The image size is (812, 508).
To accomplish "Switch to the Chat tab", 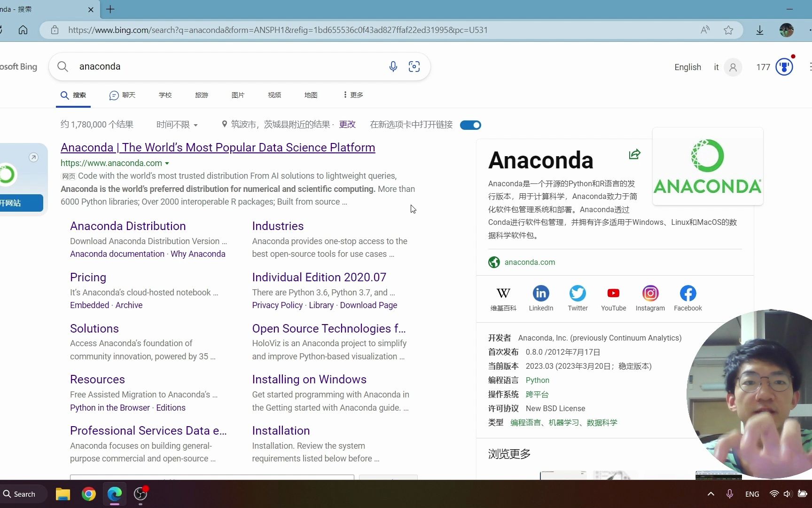I will point(122,95).
